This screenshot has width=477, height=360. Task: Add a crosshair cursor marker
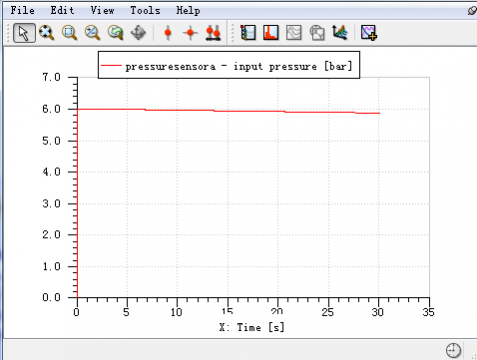pos(190,33)
